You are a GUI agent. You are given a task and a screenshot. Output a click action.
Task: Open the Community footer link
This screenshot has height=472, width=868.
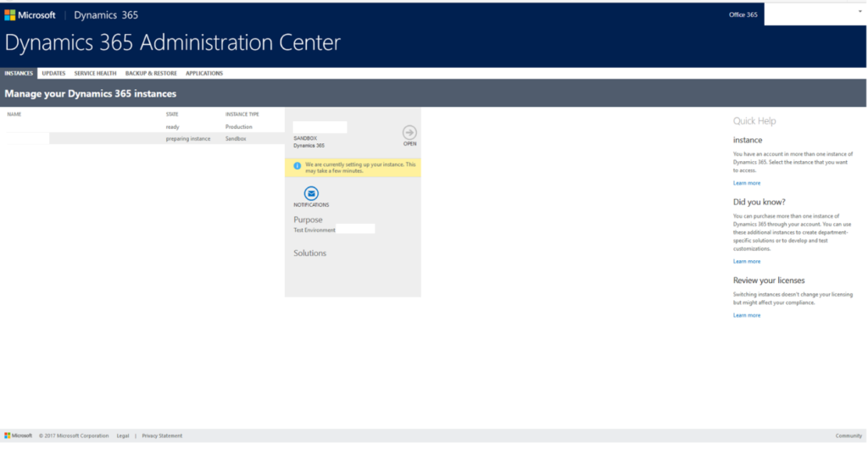point(849,436)
